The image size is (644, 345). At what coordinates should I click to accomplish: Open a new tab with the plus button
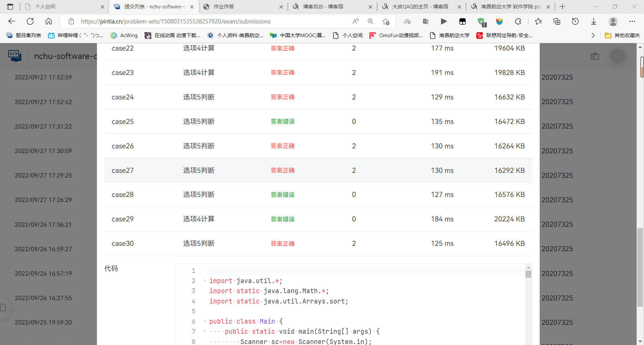coord(562,7)
